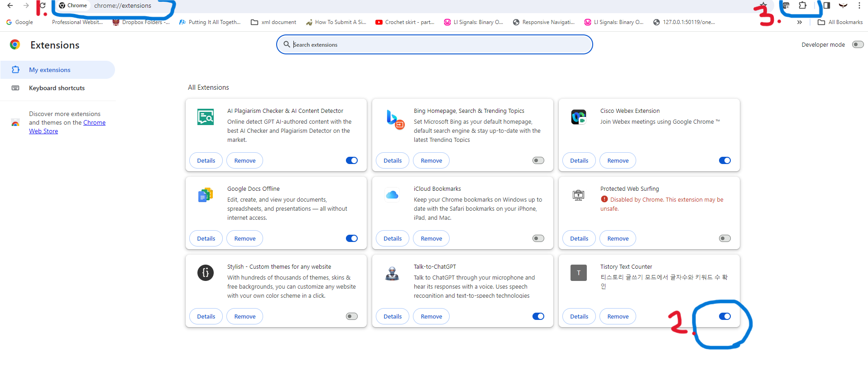Viewport: 868px width, 377px height.
Task: Disable the AI Plagiarism Checker extension
Action: [352, 160]
